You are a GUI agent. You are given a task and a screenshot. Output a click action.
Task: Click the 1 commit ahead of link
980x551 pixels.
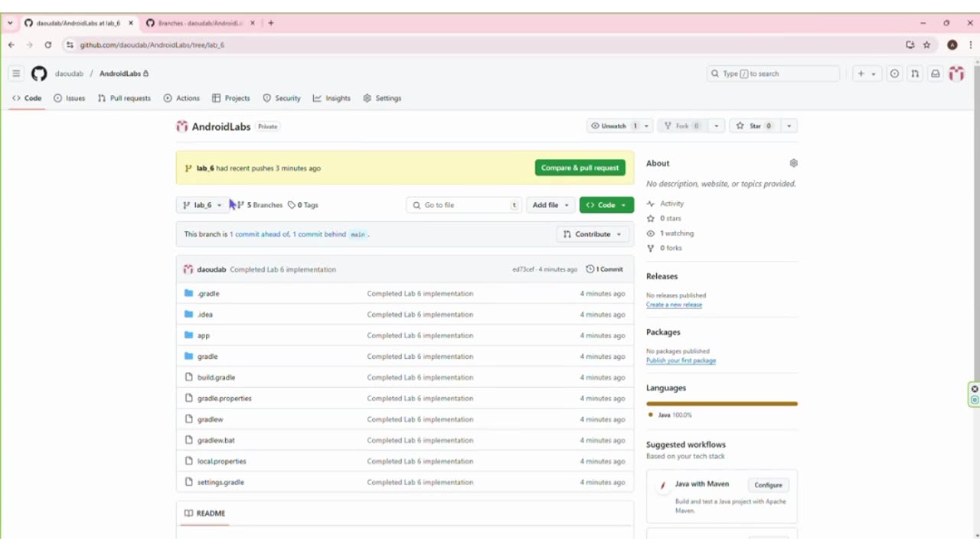pos(260,234)
